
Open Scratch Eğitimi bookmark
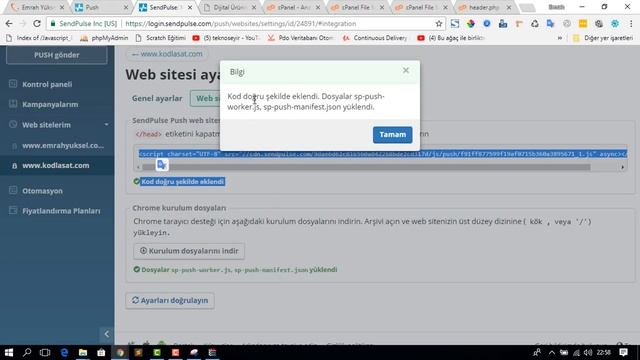pyautogui.click(x=160, y=38)
